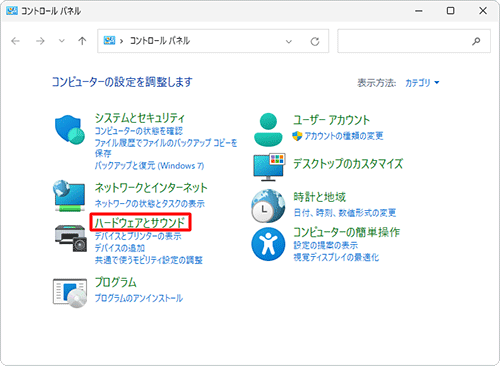Open コンピューターの簡単操作 category
This screenshot has height=366, width=500.
346,232
